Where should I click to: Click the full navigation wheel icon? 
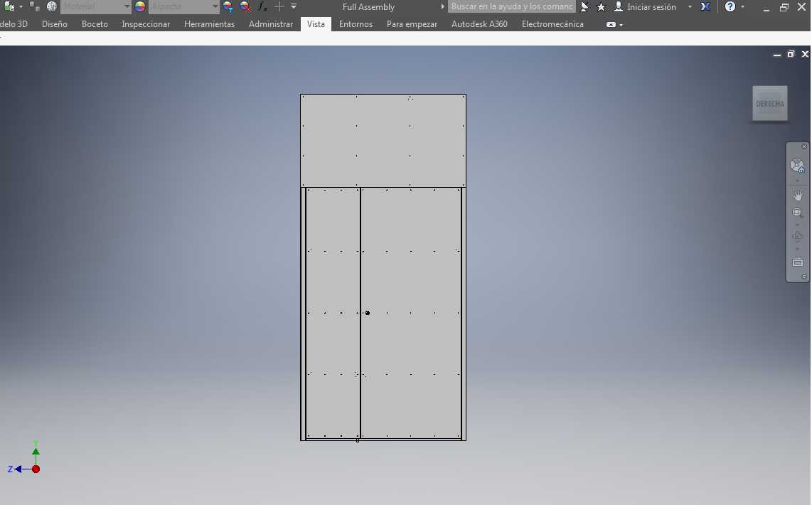click(798, 166)
